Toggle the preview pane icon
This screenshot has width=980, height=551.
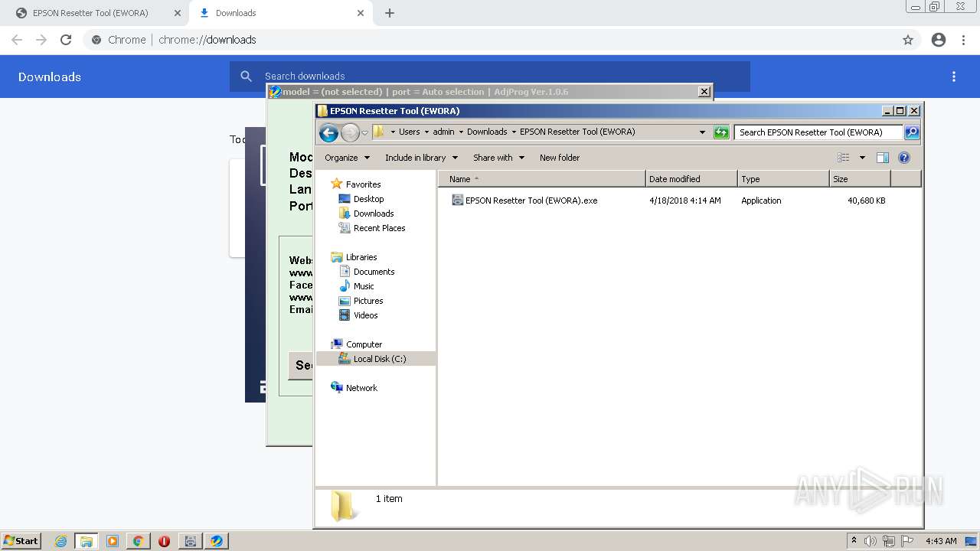coord(883,158)
